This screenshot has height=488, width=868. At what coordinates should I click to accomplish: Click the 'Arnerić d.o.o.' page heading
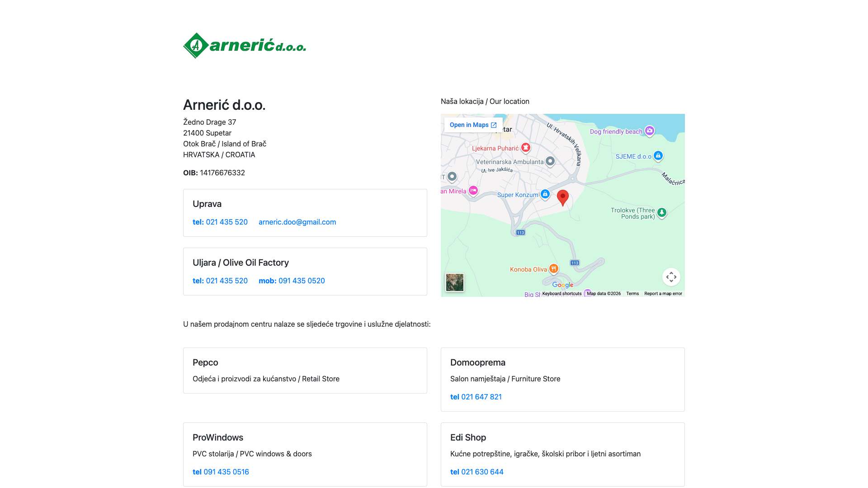(x=224, y=105)
